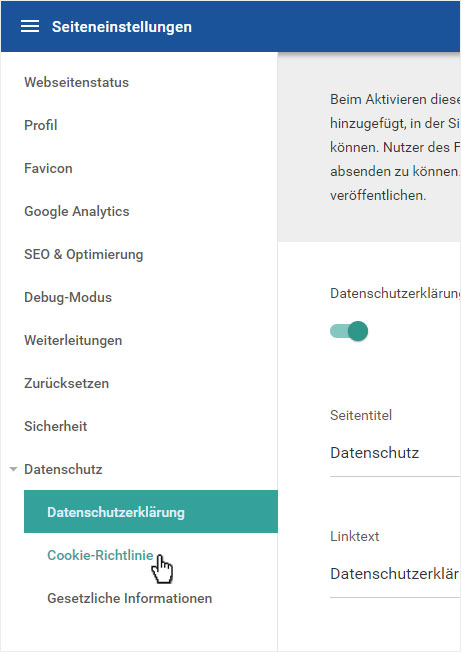
Task: Open the hamburger menu icon
Action: pos(30,26)
